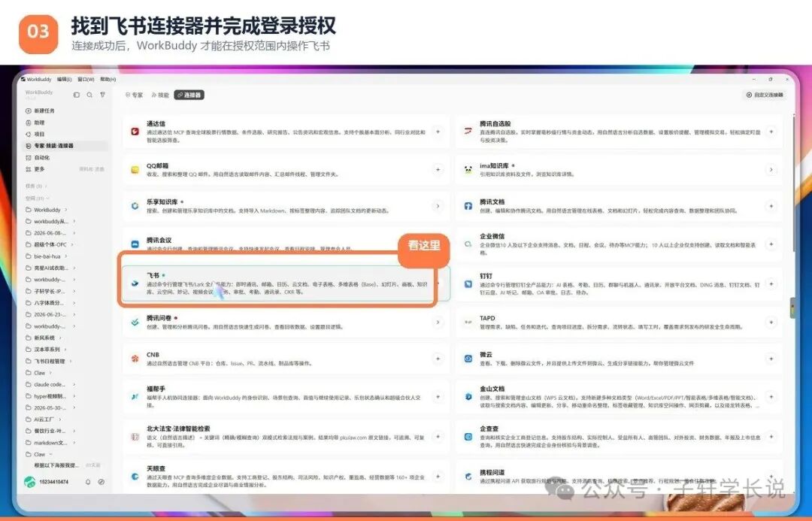Click the 天眼查 connector icon
This screenshot has width=812, height=521.
(135, 476)
